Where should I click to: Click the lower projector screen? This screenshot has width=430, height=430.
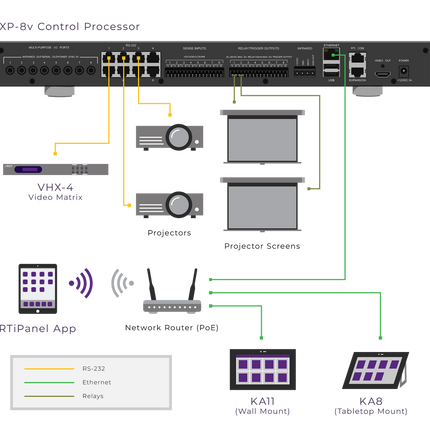pyautogui.click(x=262, y=205)
